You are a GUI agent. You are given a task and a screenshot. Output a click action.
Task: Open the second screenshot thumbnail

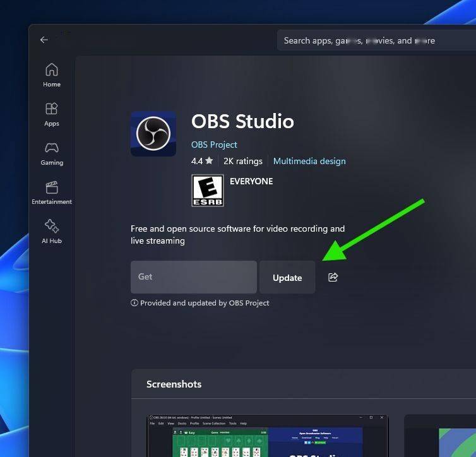click(440, 436)
